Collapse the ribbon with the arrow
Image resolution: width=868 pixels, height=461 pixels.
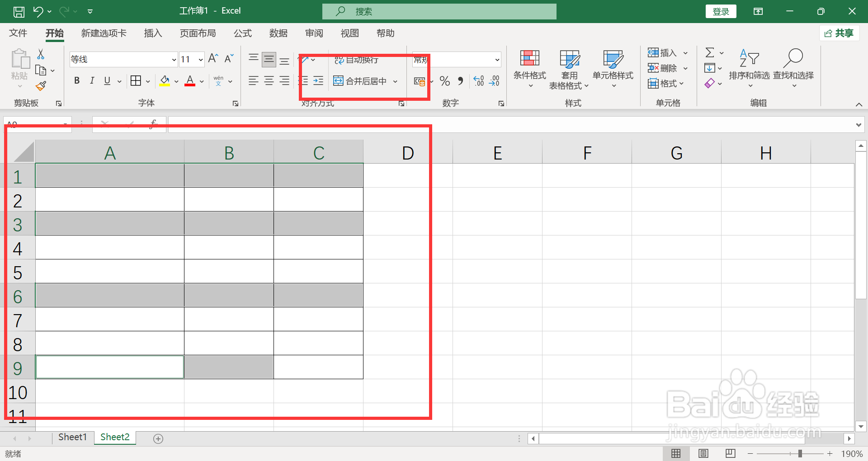point(859,104)
